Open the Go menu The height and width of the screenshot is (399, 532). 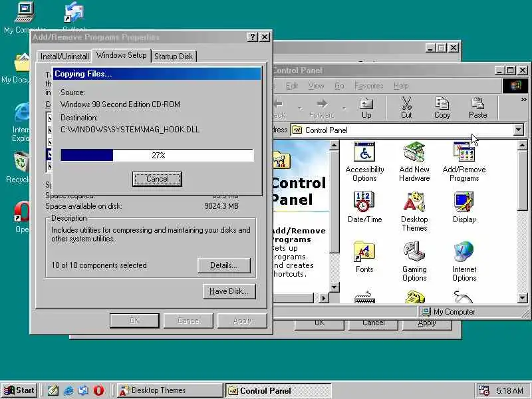pyautogui.click(x=339, y=86)
